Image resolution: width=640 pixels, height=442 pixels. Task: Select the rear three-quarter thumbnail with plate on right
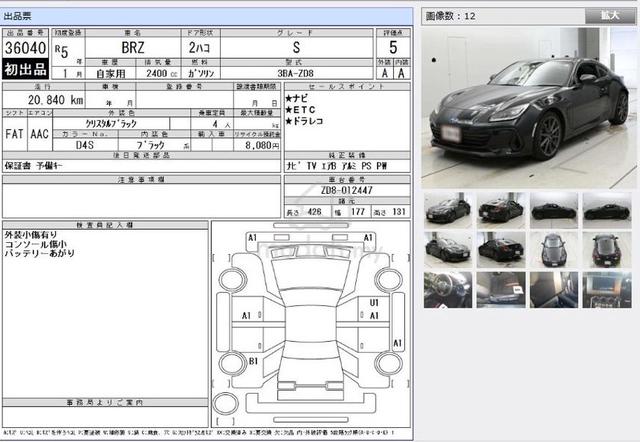(501, 250)
